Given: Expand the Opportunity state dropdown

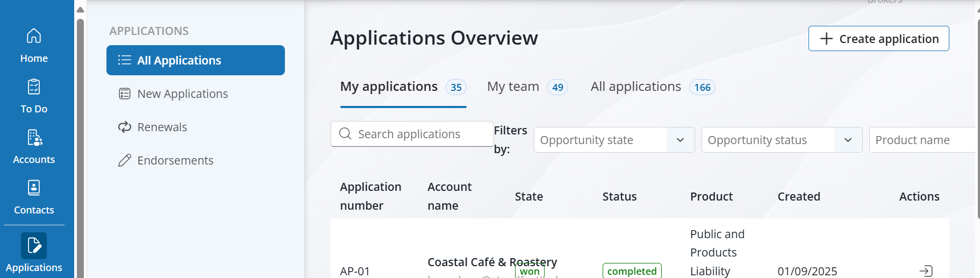Looking at the screenshot, I should coord(680,140).
